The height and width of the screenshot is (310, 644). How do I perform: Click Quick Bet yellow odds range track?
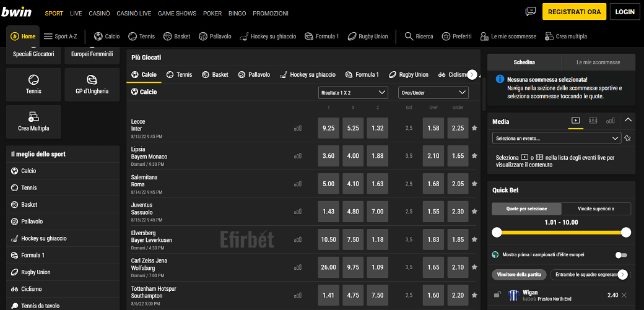(562, 233)
